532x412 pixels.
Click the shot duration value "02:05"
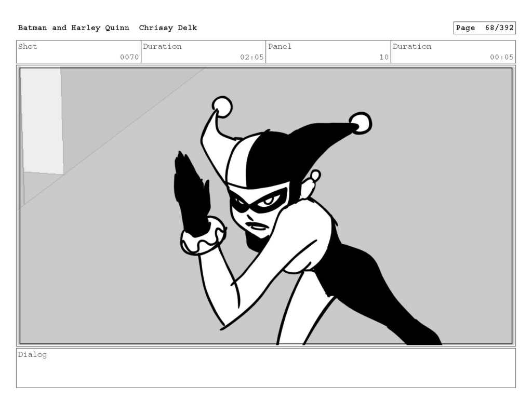(252, 57)
